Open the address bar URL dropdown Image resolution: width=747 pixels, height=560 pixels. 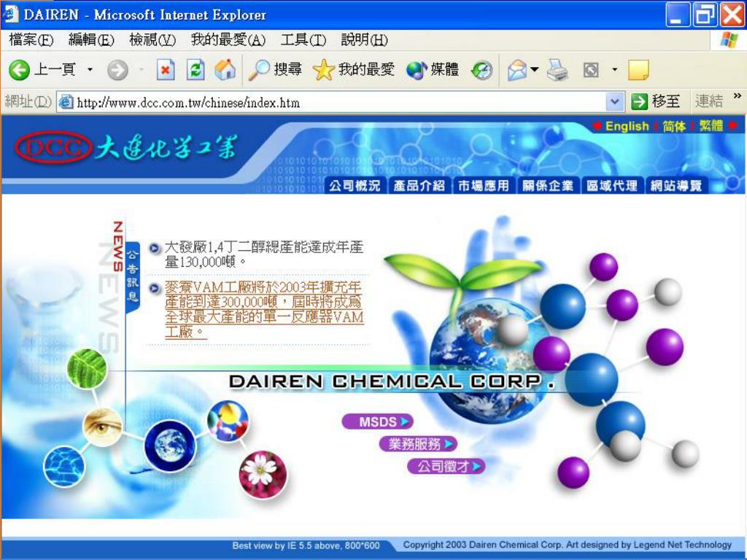(614, 101)
